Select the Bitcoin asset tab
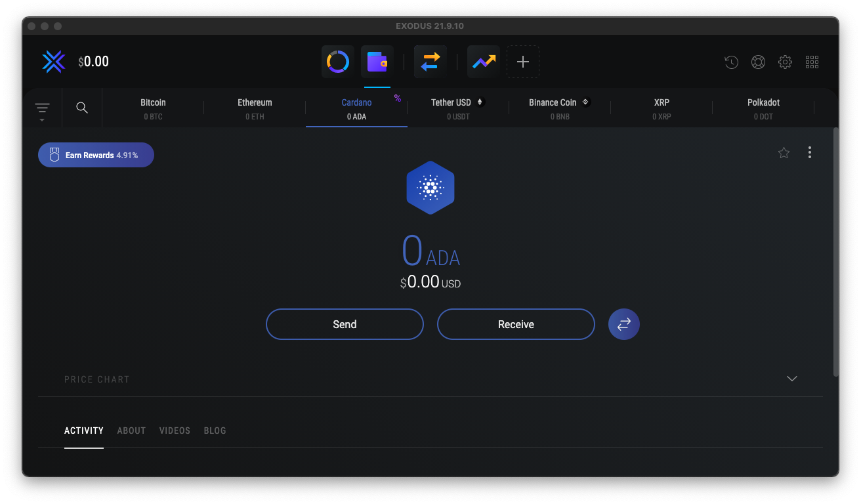The width and height of the screenshot is (861, 504). pos(153,108)
